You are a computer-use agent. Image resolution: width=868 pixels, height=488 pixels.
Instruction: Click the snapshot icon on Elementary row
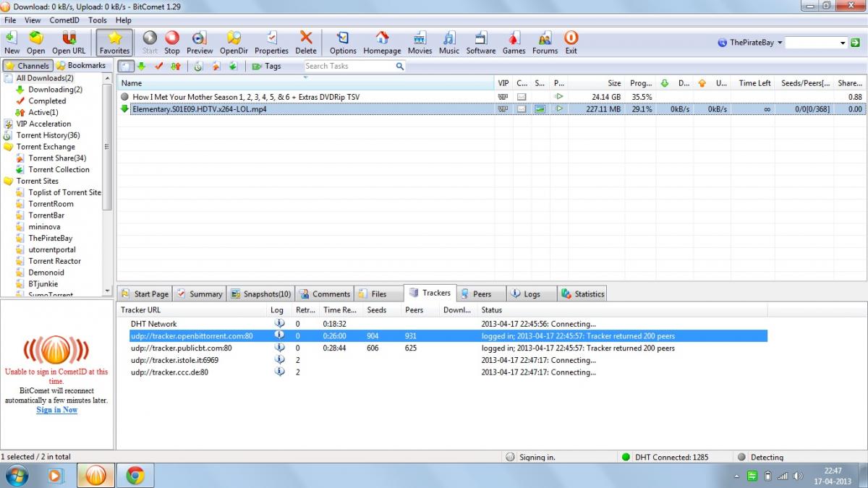(x=540, y=109)
